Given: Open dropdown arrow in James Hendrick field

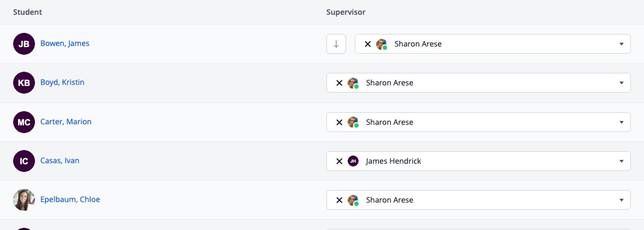Looking at the screenshot, I should click(x=622, y=162).
